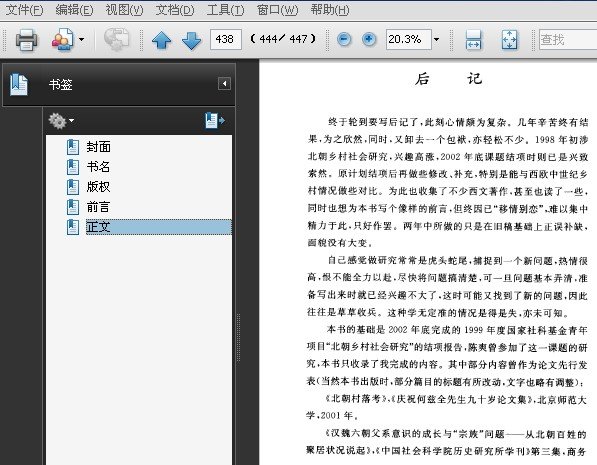Open the bookmark options gear dropdown

(x=61, y=121)
